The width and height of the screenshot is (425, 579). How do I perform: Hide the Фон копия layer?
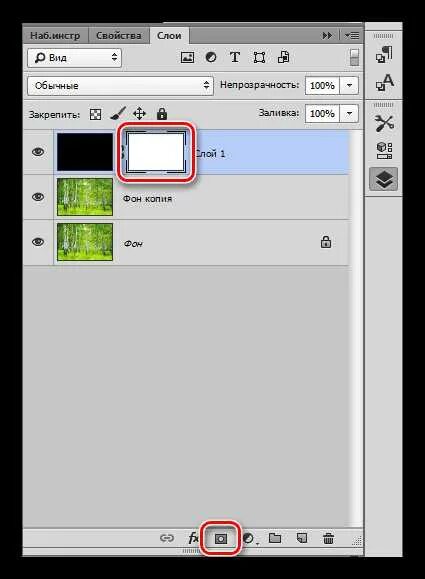click(38, 197)
